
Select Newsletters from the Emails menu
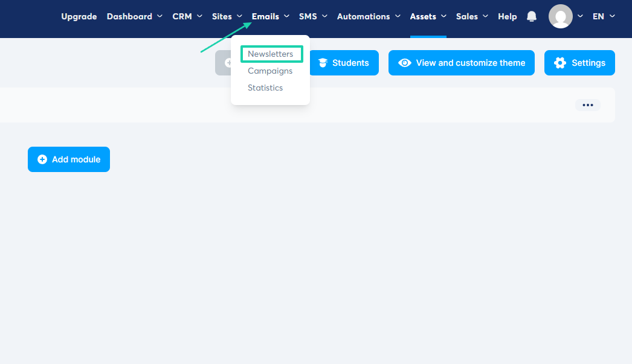pos(271,54)
